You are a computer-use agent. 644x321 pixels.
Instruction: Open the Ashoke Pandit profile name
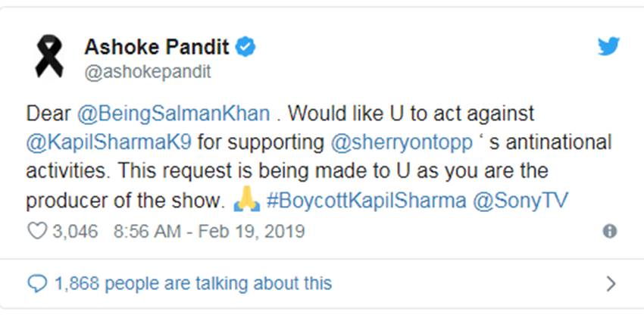(156, 47)
